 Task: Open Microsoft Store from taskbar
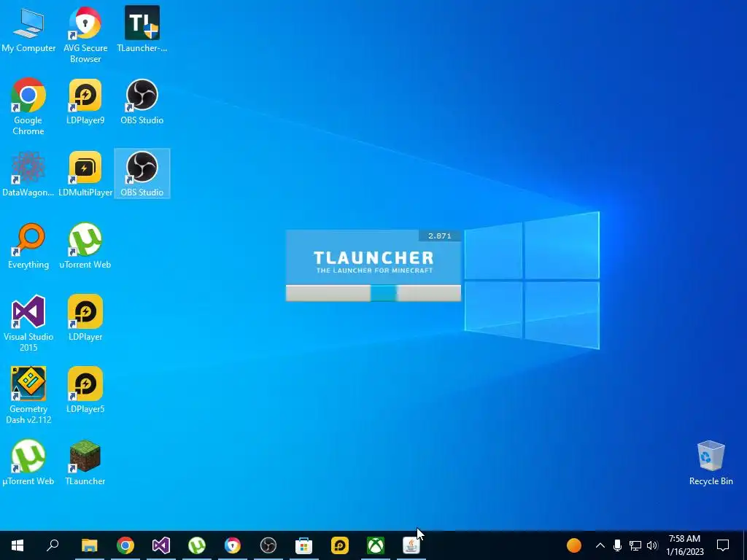pos(304,545)
